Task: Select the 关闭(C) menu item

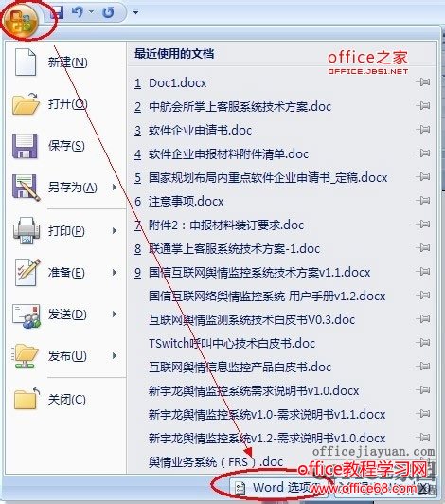Action: [66, 400]
